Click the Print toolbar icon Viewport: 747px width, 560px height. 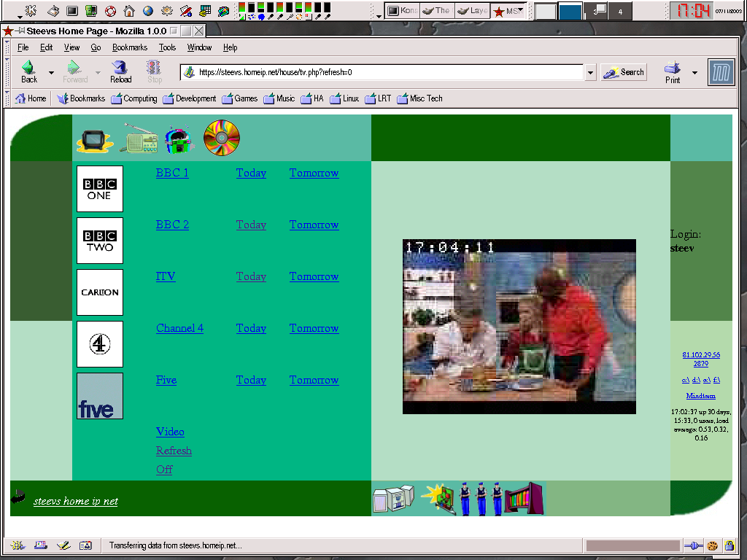point(673,72)
